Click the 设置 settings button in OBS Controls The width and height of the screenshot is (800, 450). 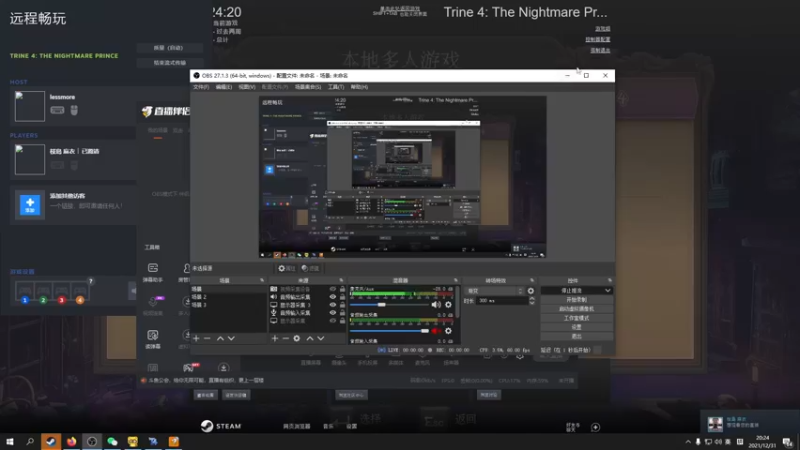(x=577, y=327)
